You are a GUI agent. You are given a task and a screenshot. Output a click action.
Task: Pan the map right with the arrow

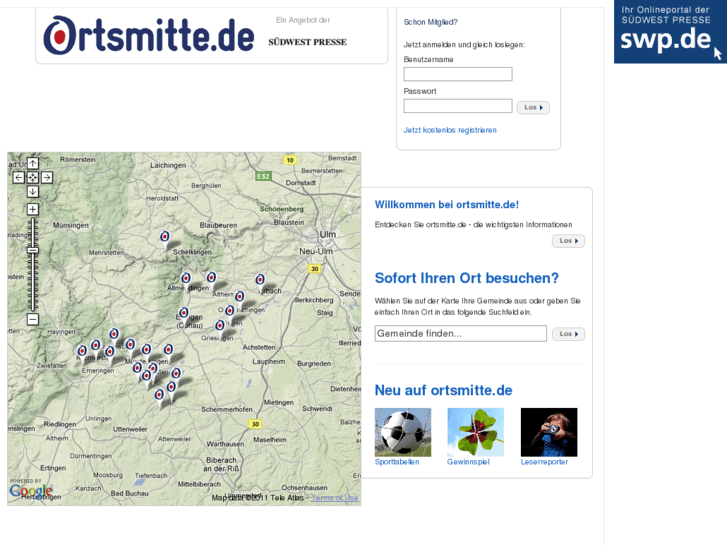pos(47,177)
